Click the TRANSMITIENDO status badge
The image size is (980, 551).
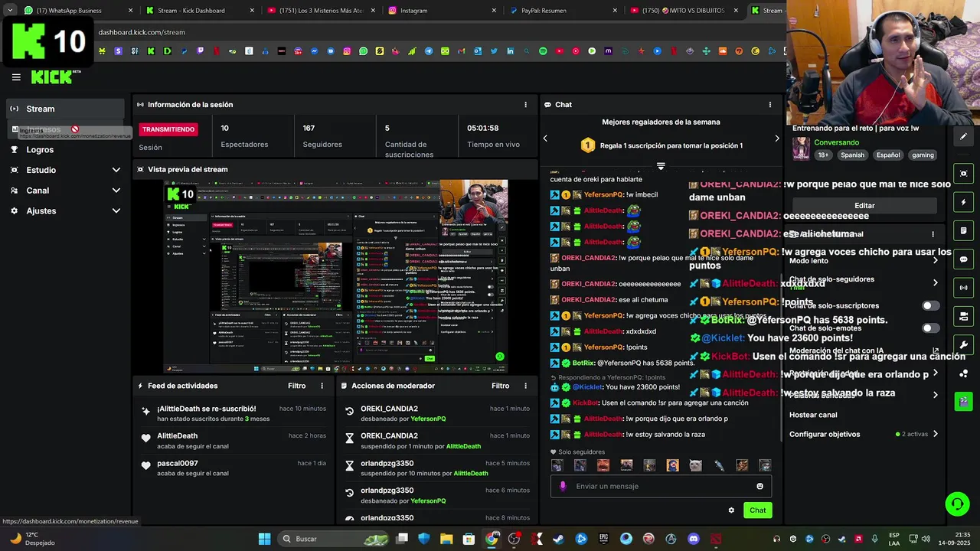[x=168, y=129]
